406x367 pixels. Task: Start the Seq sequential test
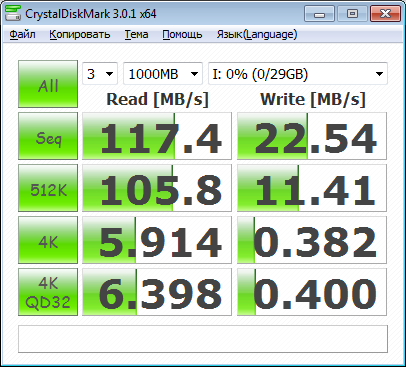click(x=48, y=136)
